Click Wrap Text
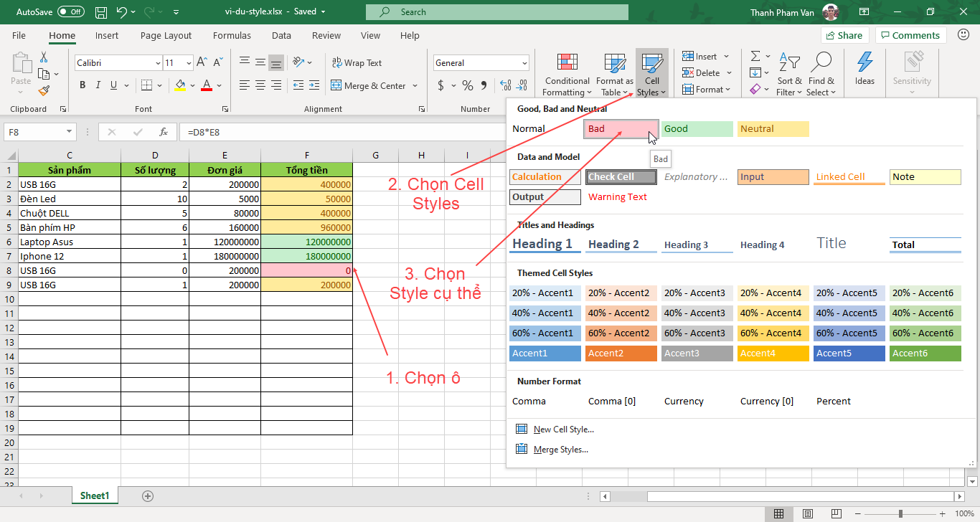Screen dimensions: 980x522 tap(357, 62)
